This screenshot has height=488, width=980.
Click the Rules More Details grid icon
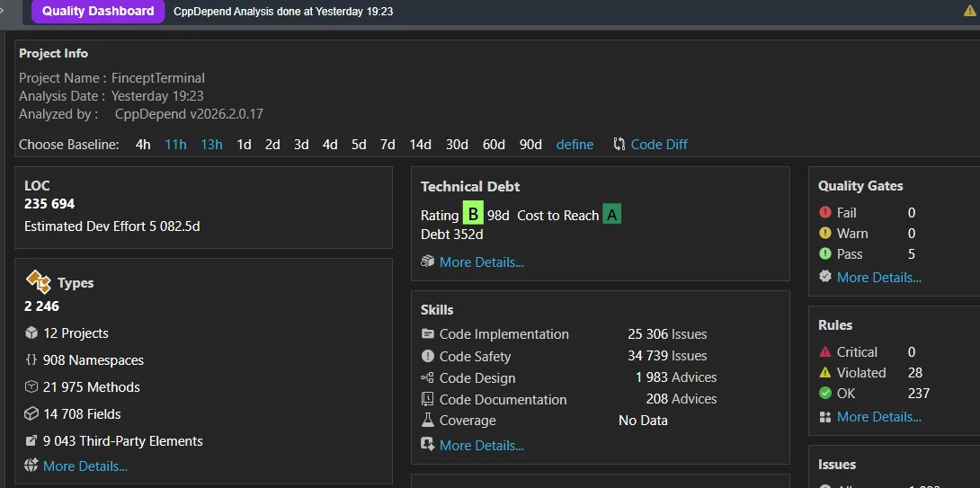pos(825,417)
